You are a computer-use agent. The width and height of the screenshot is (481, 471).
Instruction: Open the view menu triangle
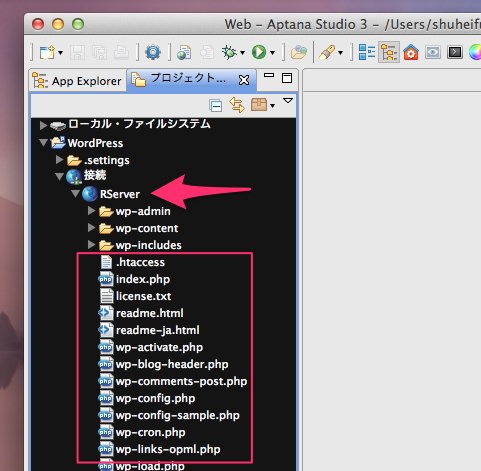pos(288,100)
